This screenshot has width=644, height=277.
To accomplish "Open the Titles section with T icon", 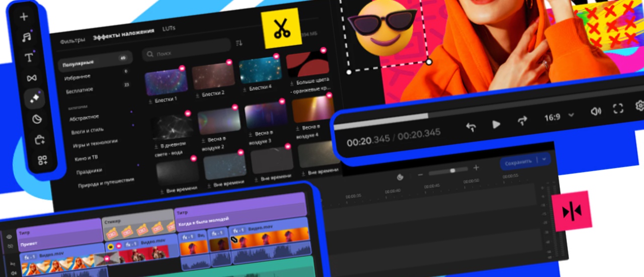I will coord(29,58).
